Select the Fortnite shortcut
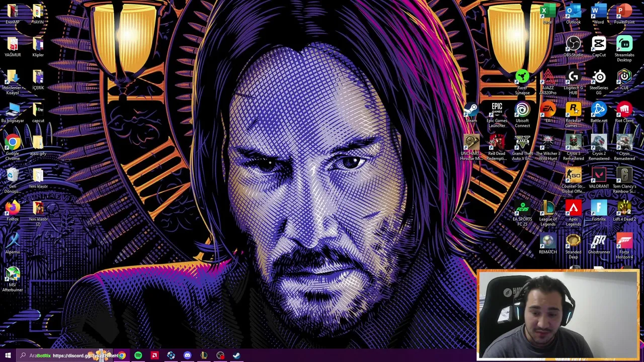The height and width of the screenshot is (362, 644). click(x=599, y=211)
